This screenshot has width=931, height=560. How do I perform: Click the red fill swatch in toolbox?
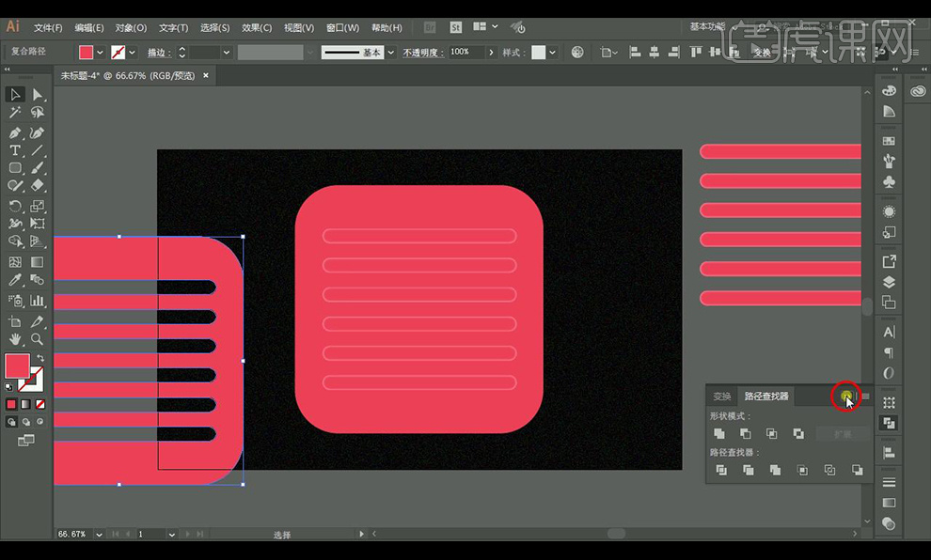point(17,366)
